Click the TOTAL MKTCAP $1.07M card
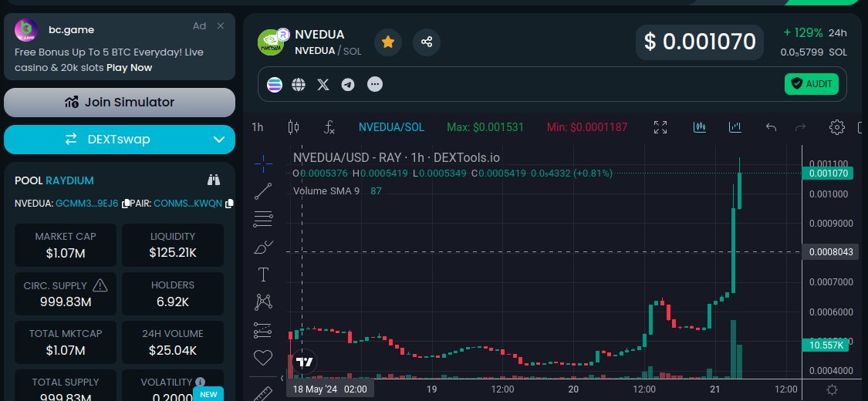868x401 pixels. click(66, 342)
